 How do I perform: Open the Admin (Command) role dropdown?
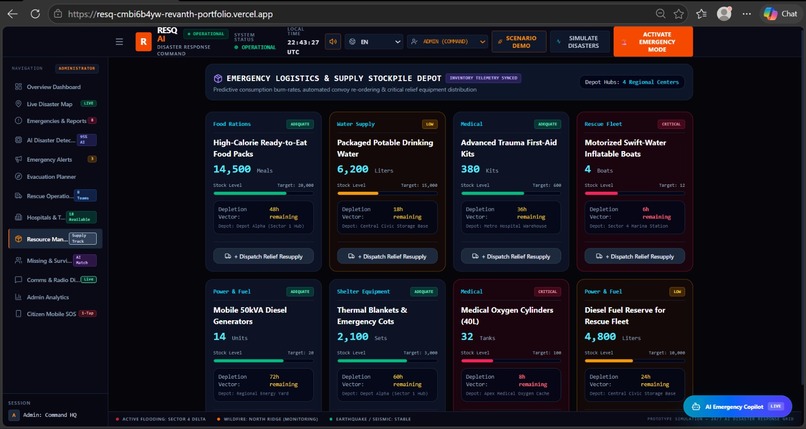click(x=447, y=42)
